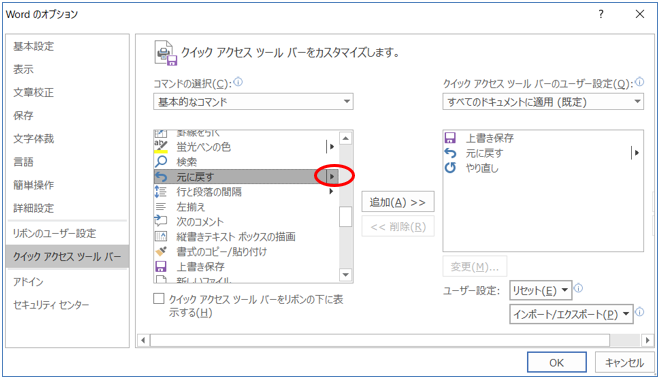Open the 文字体裁 category
Viewport: 659px width, 378px height.
click(34, 139)
